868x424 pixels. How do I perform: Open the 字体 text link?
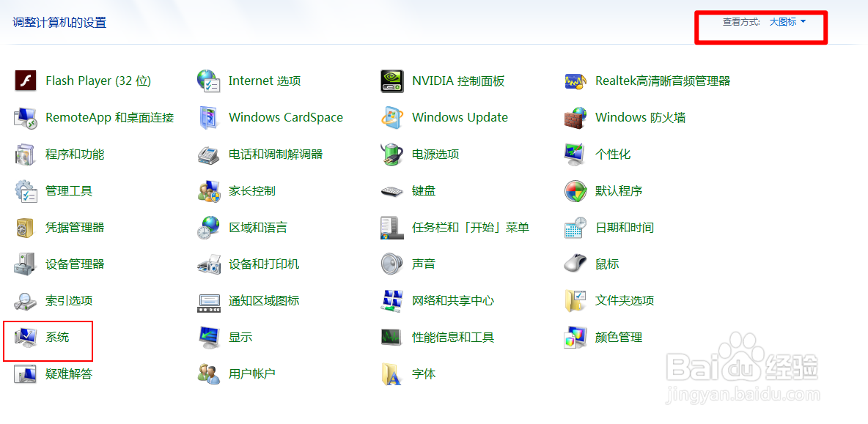tap(424, 373)
